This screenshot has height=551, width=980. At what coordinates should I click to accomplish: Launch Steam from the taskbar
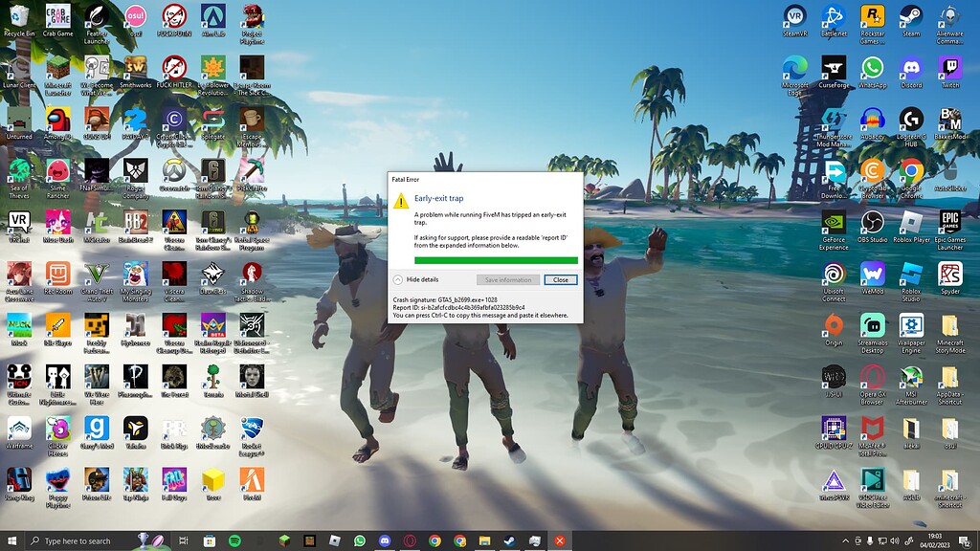click(510, 540)
